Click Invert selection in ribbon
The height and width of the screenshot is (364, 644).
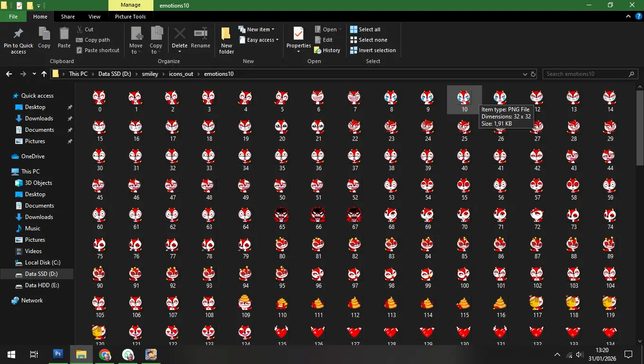coord(373,50)
